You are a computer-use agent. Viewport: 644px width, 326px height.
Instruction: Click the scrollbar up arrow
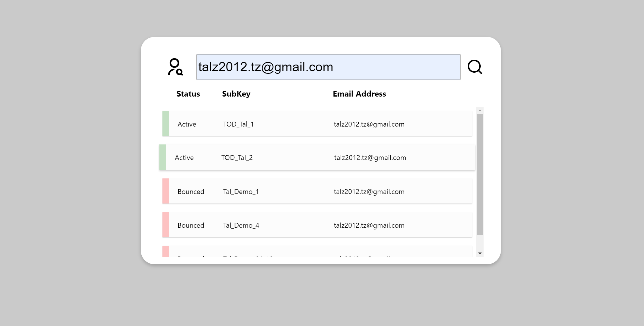click(x=480, y=110)
